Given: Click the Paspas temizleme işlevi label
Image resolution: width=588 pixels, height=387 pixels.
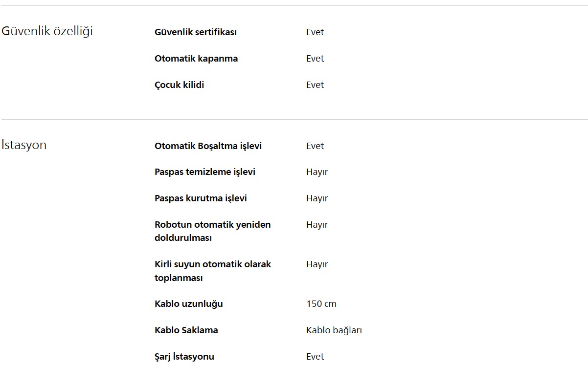Looking at the screenshot, I should (205, 172).
